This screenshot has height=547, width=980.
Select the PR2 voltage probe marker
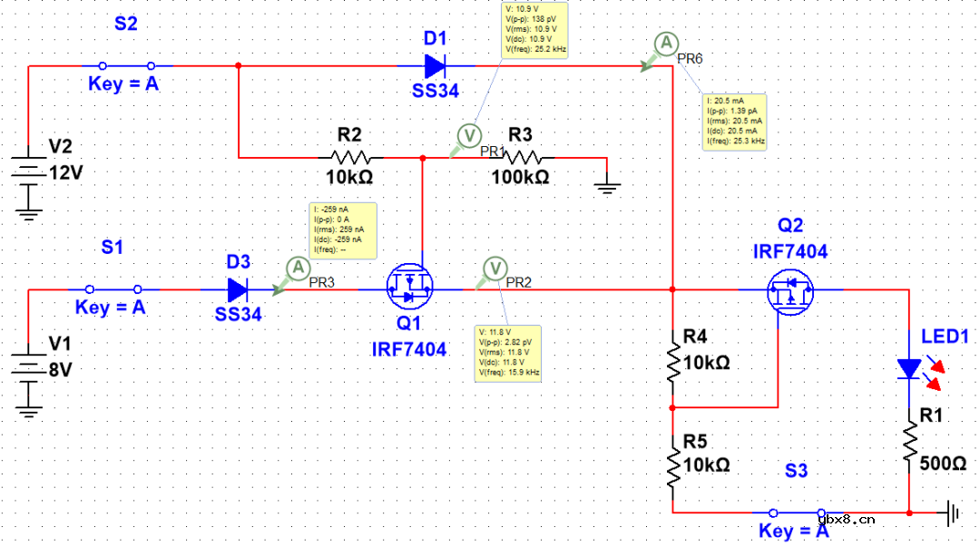[495, 268]
